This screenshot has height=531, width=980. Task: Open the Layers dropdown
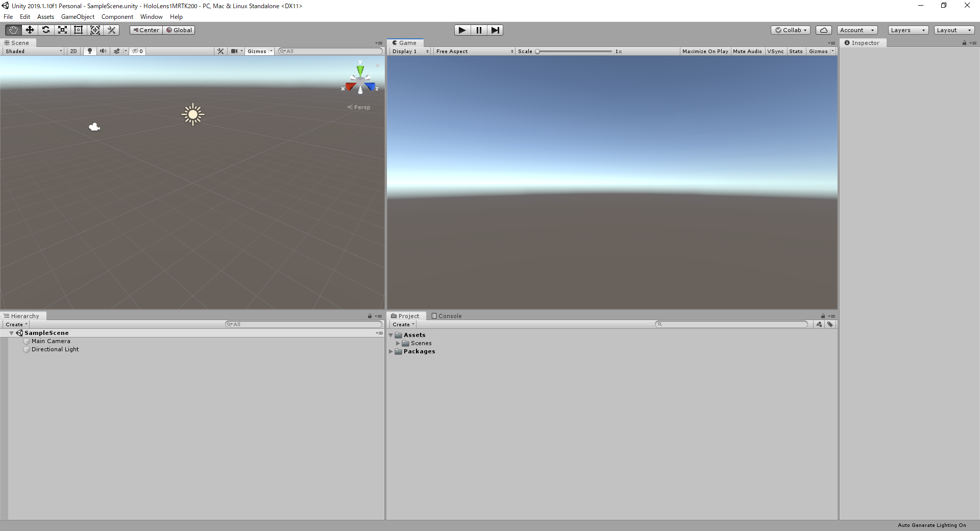coord(908,30)
